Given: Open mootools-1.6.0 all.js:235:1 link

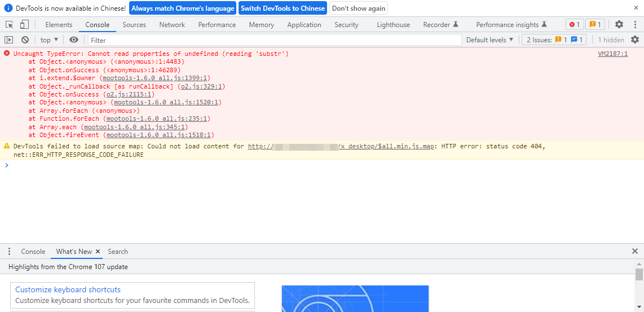Looking at the screenshot, I should (x=156, y=119).
